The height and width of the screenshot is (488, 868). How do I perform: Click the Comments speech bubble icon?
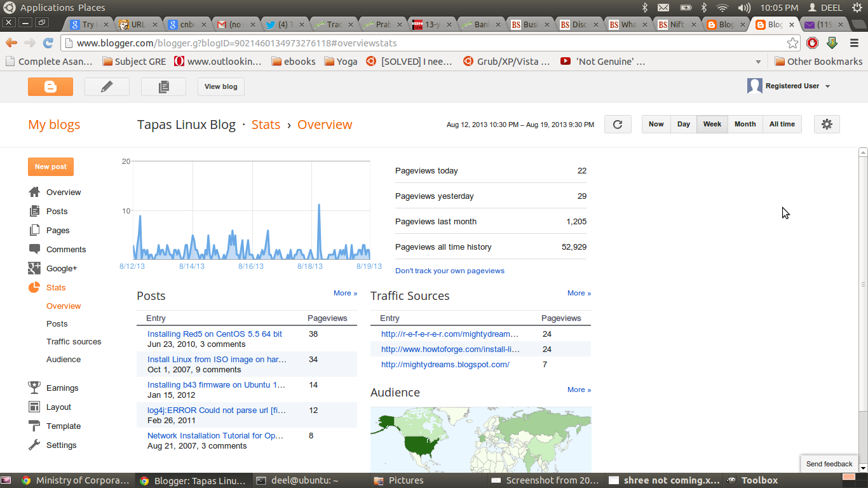pyautogui.click(x=34, y=249)
